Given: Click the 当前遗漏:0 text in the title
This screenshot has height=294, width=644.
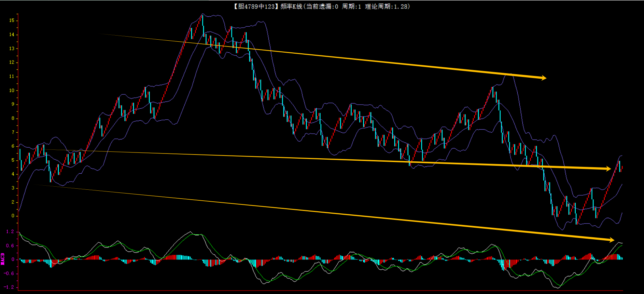Looking at the screenshot, I should [x=322, y=6].
